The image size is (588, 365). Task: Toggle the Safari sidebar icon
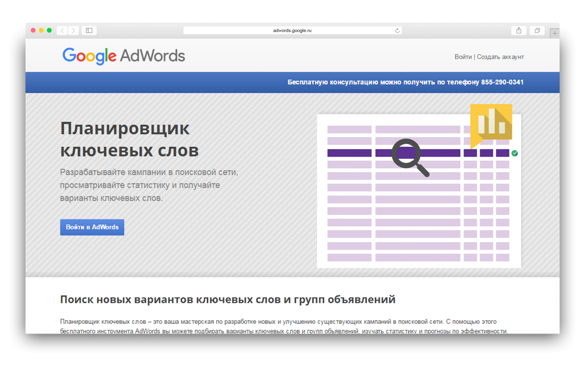(89, 30)
